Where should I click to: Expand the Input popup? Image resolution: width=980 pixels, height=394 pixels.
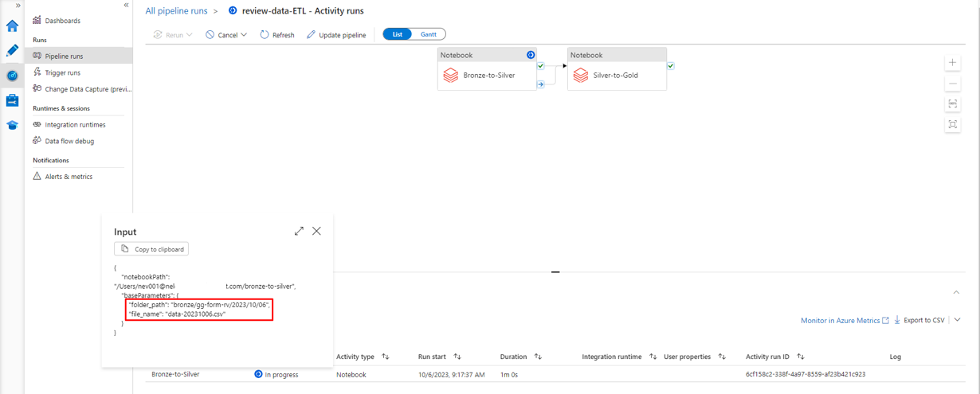[x=299, y=231]
